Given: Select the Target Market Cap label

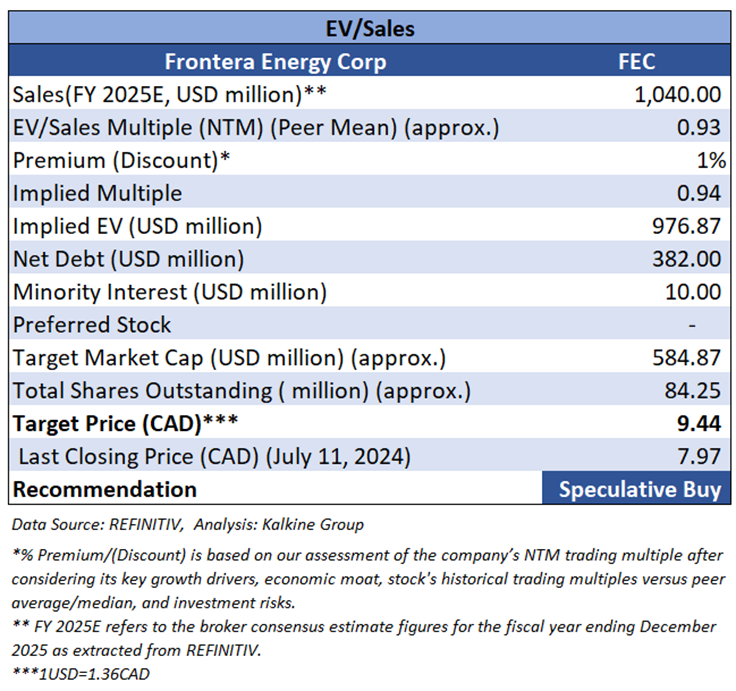Looking at the screenshot, I should point(229,357).
